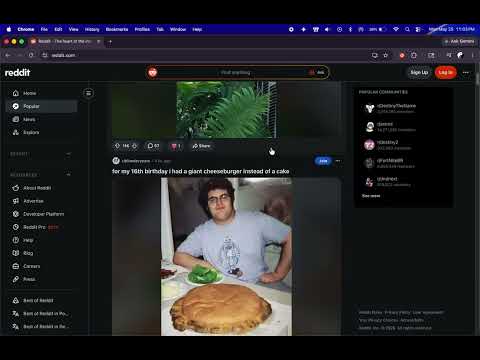Image resolution: width=480 pixels, height=360 pixels.
Task: Click Ask Gemini in Chrome tab bar
Action: tap(459, 41)
